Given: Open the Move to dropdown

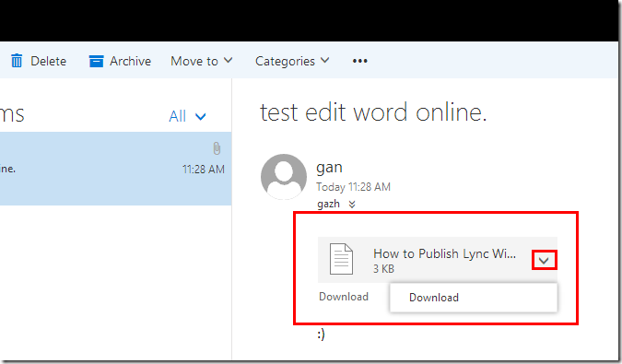Looking at the screenshot, I should (201, 61).
